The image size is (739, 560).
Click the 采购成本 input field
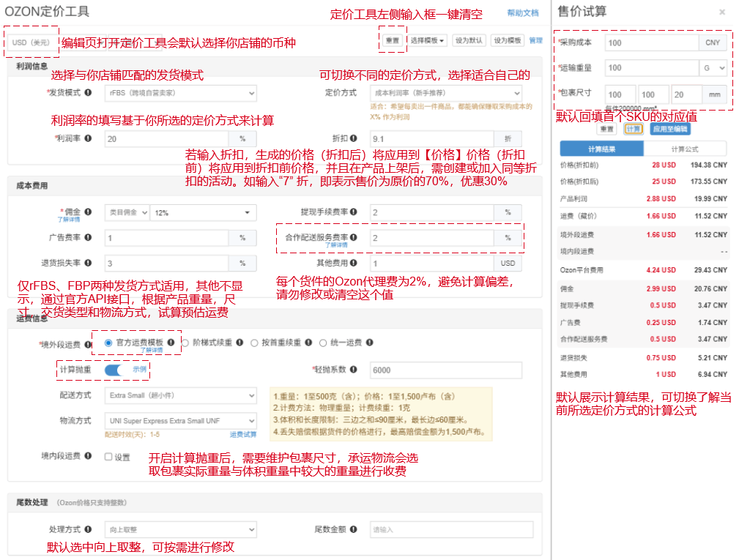coord(652,43)
